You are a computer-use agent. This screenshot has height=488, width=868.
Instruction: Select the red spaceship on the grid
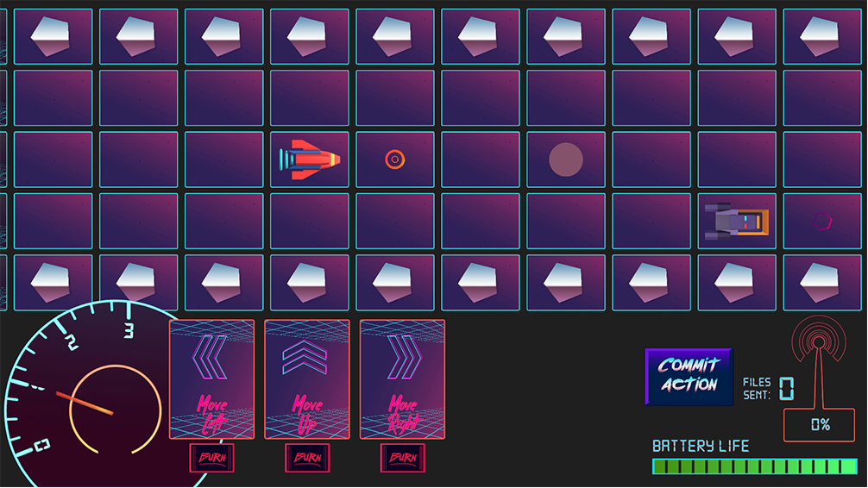point(310,160)
